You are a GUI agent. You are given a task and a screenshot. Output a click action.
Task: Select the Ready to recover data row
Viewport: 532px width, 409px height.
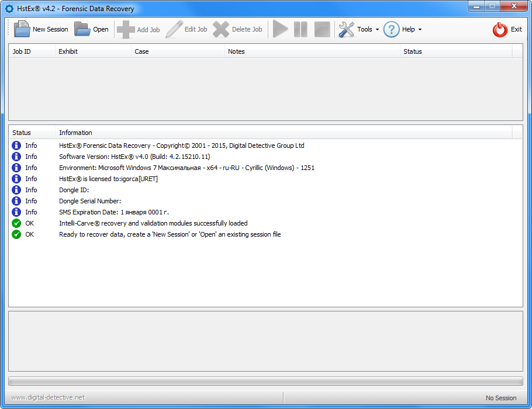pos(265,234)
